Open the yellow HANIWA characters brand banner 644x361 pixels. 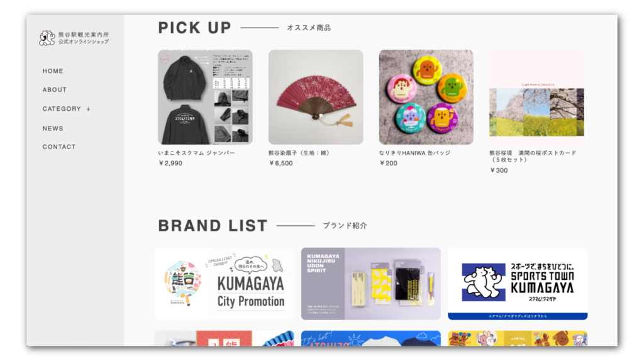[x=518, y=338]
